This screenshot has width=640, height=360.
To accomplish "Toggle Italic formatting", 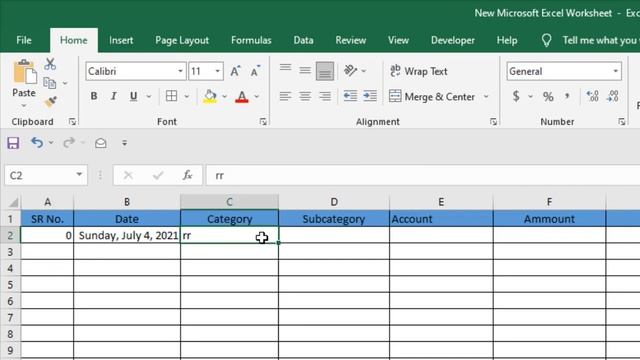I will 113,96.
